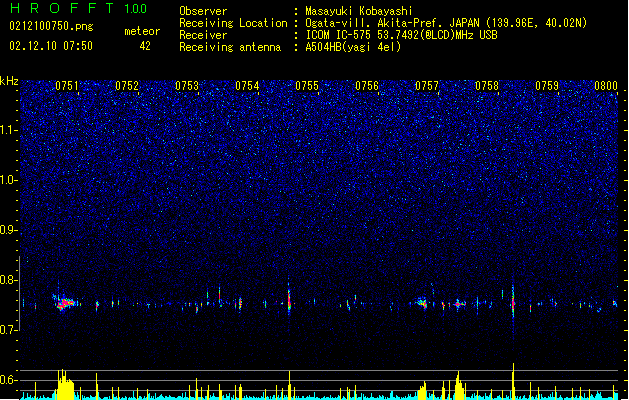The image size is (629, 400).
Task: Click the tallest yellow power bar after 0758
Action: (513, 381)
